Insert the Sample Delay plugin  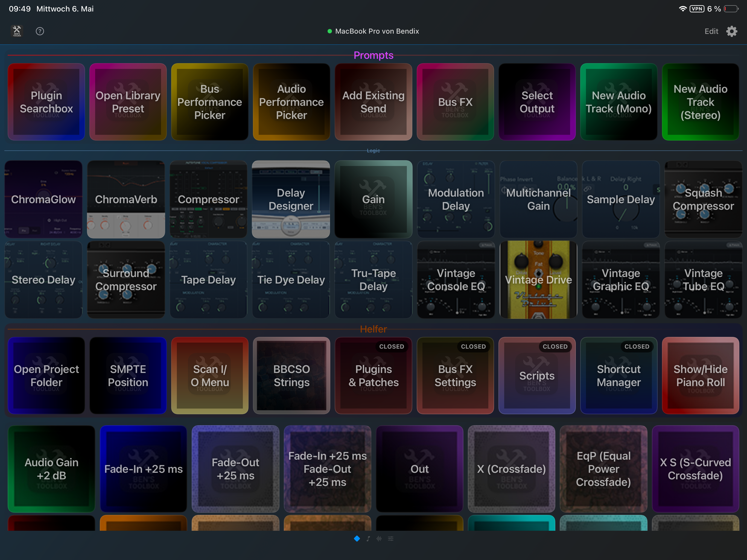coord(621,199)
